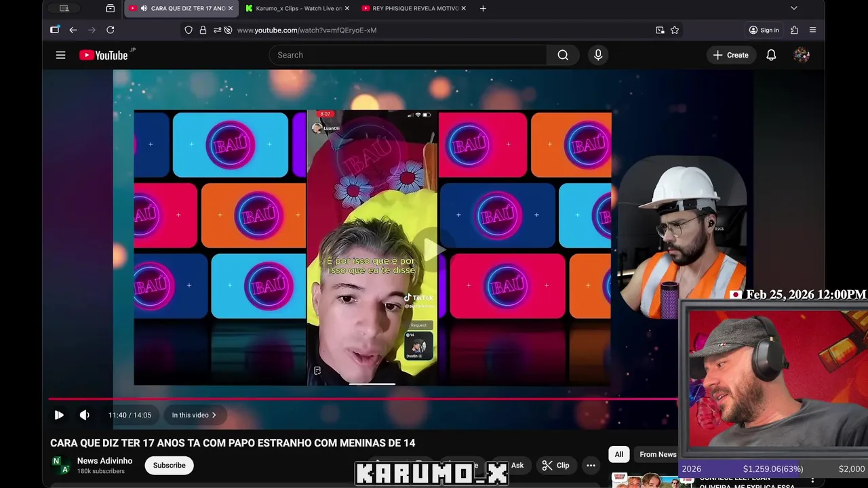Click the Create button
Screen dimensions: 868x488
tap(731, 55)
